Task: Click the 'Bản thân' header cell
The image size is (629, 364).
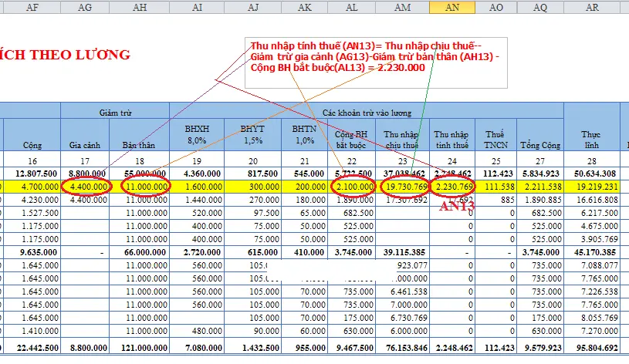Action: (x=139, y=135)
